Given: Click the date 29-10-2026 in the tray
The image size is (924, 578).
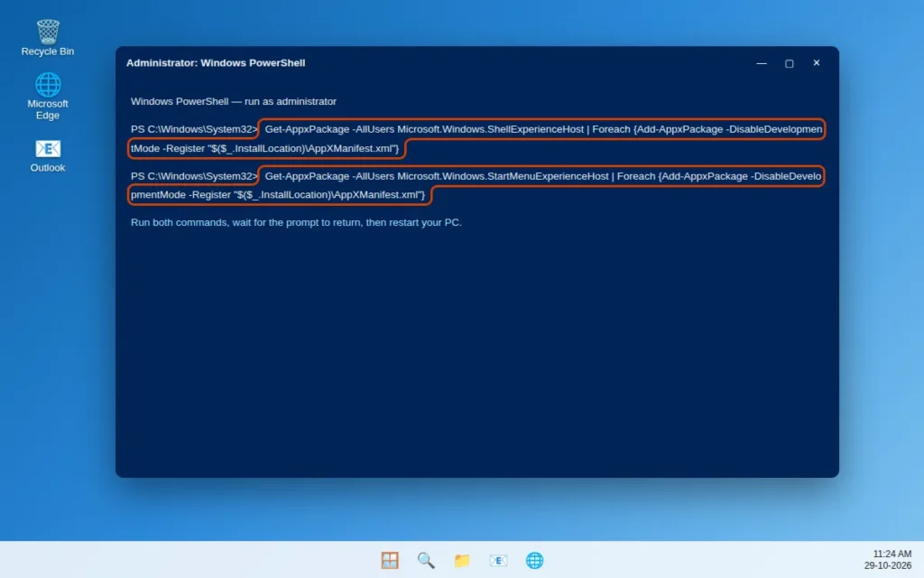Looking at the screenshot, I should [x=888, y=565].
